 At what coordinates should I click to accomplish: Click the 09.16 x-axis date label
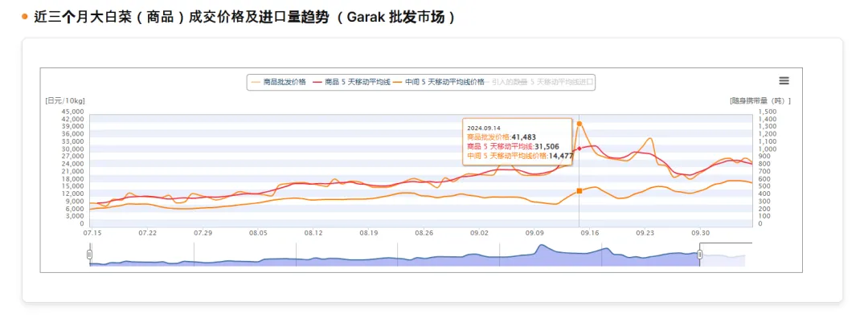(590, 233)
